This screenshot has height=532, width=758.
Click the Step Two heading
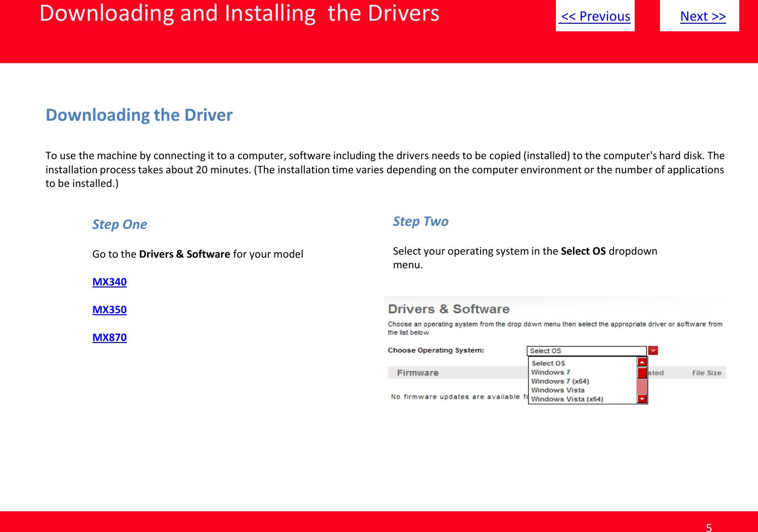[x=421, y=221]
